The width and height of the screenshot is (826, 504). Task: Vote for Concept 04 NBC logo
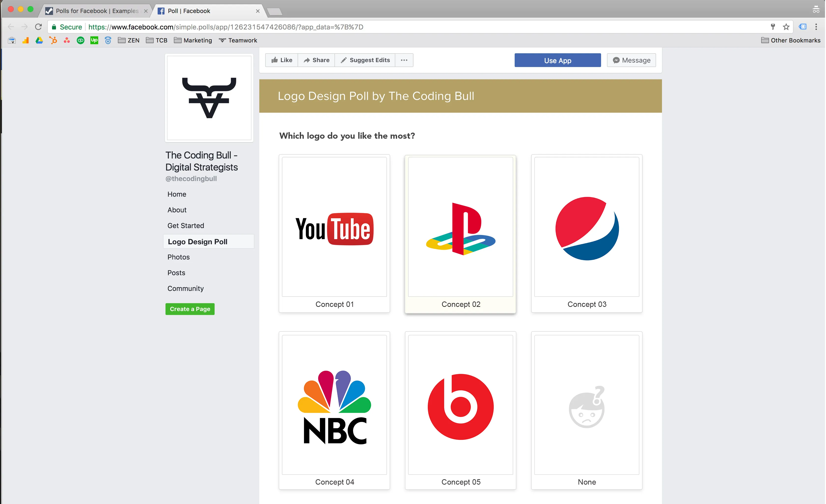coord(334,410)
